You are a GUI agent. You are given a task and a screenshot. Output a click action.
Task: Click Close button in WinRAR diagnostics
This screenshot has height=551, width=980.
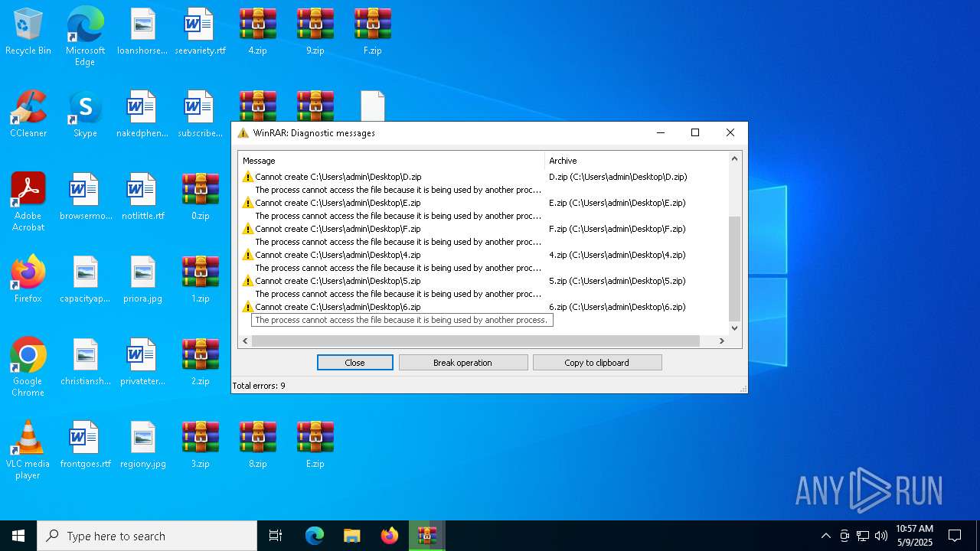355,363
